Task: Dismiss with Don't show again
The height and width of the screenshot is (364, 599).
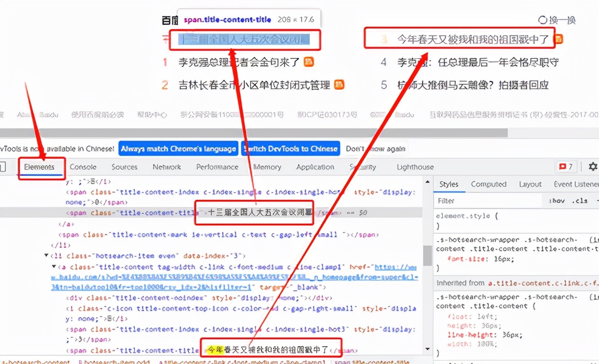Action: 376,149
